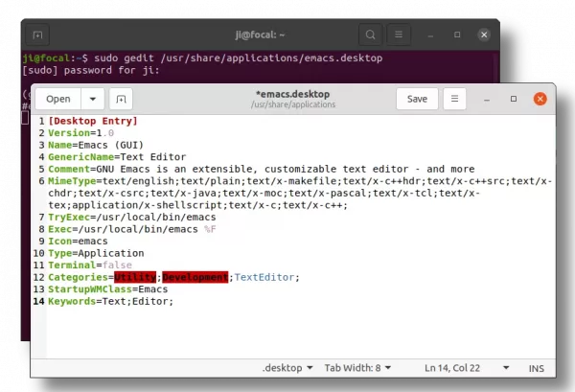Click the Comment=GNU Emacs line
The image size is (575, 392).
pos(262,169)
